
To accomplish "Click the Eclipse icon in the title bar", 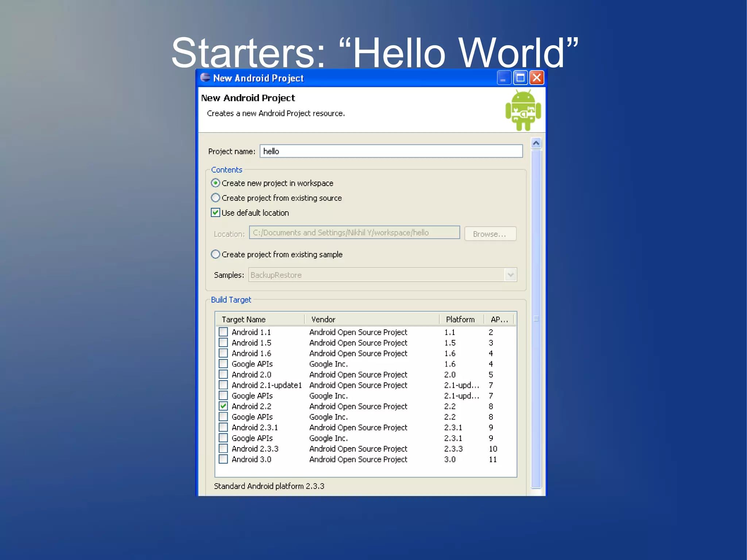I will [205, 78].
